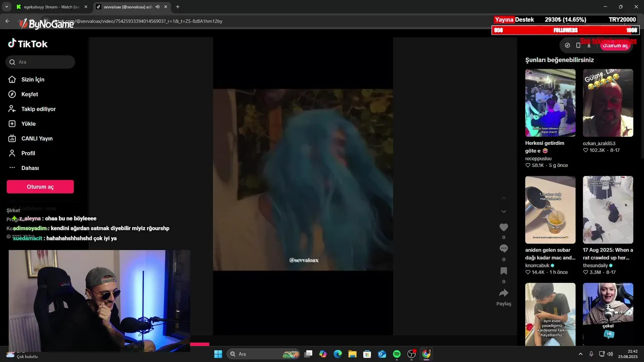
Task: Go to next video with down chevron
Action: 504,212
